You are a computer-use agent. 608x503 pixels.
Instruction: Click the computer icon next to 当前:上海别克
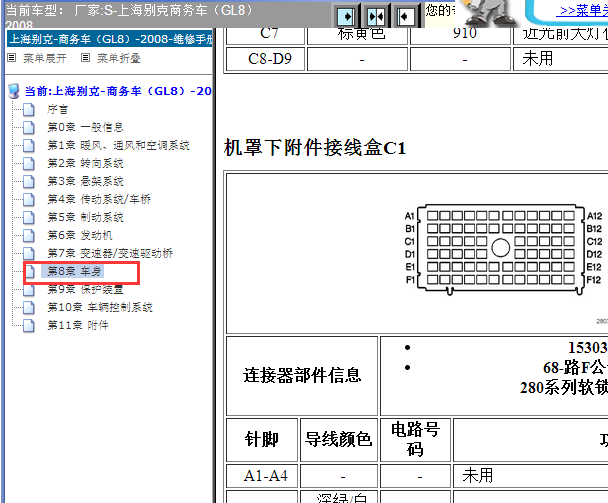(x=14, y=91)
